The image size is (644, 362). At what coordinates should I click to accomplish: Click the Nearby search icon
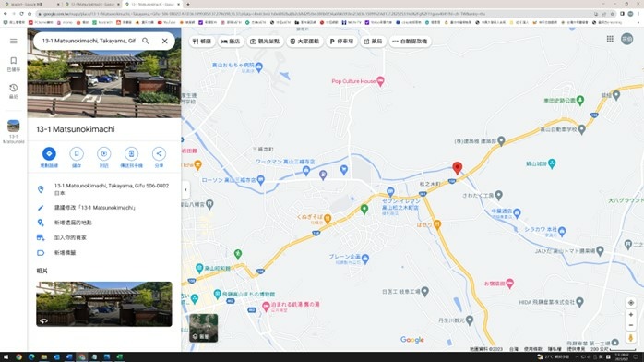coord(104,153)
